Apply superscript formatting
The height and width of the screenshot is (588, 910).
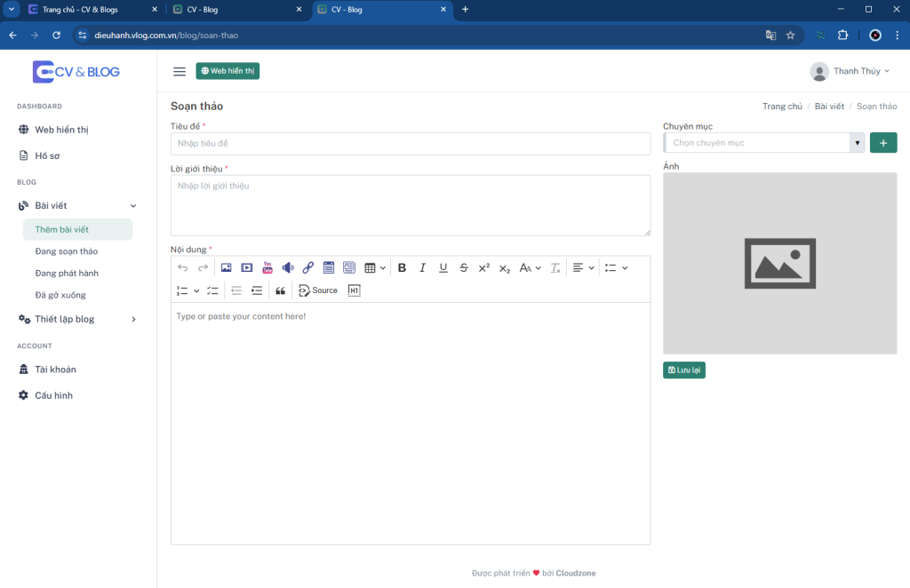pos(483,267)
